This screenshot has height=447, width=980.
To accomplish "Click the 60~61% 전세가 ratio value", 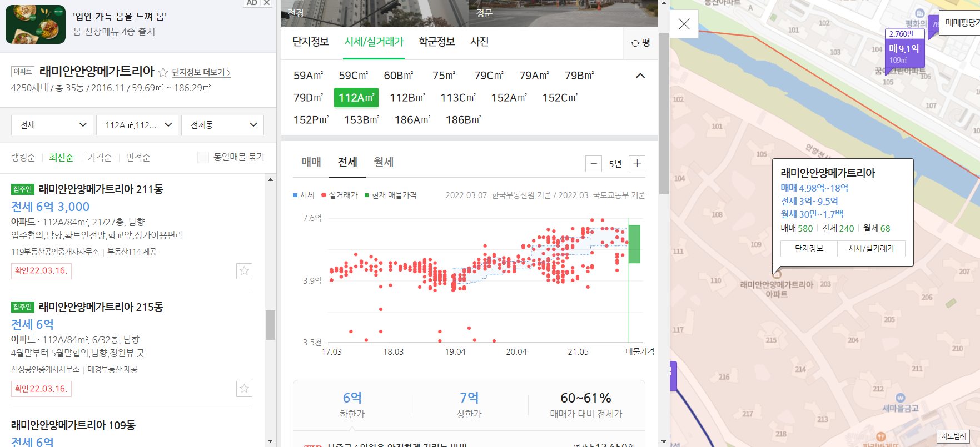I will pyautogui.click(x=586, y=398).
